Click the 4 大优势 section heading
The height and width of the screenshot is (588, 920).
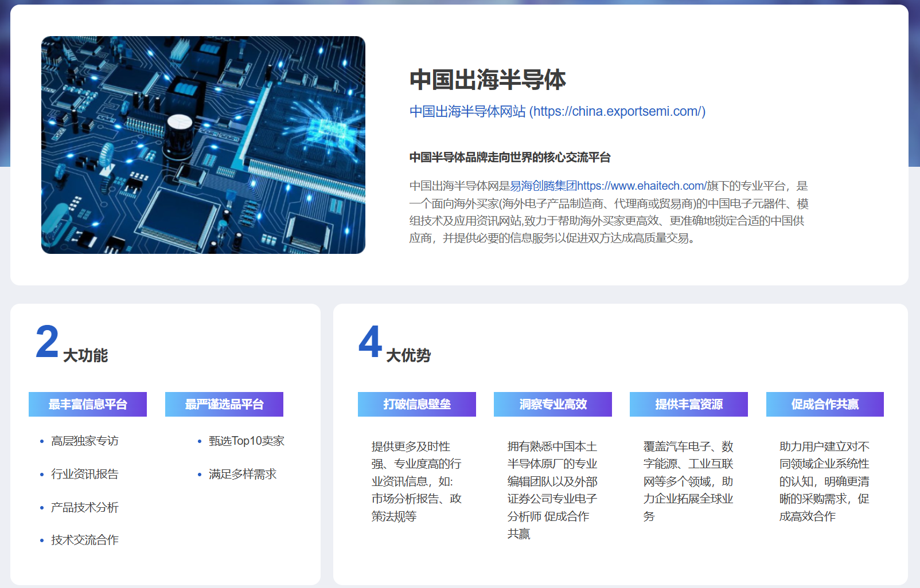395,345
